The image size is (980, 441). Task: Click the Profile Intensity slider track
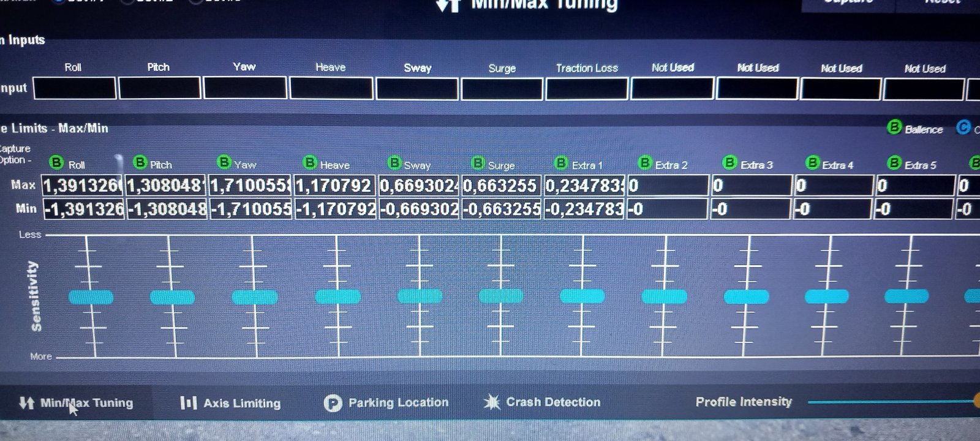[x=894, y=402]
